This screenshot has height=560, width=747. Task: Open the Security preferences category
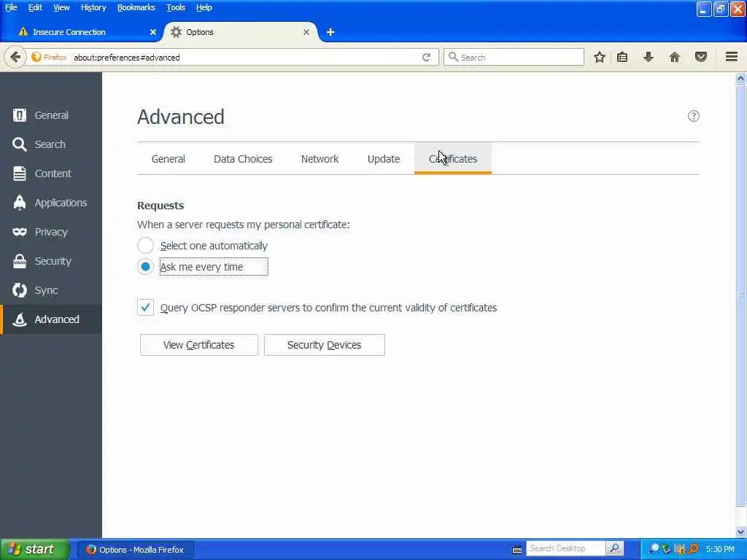tap(51, 261)
